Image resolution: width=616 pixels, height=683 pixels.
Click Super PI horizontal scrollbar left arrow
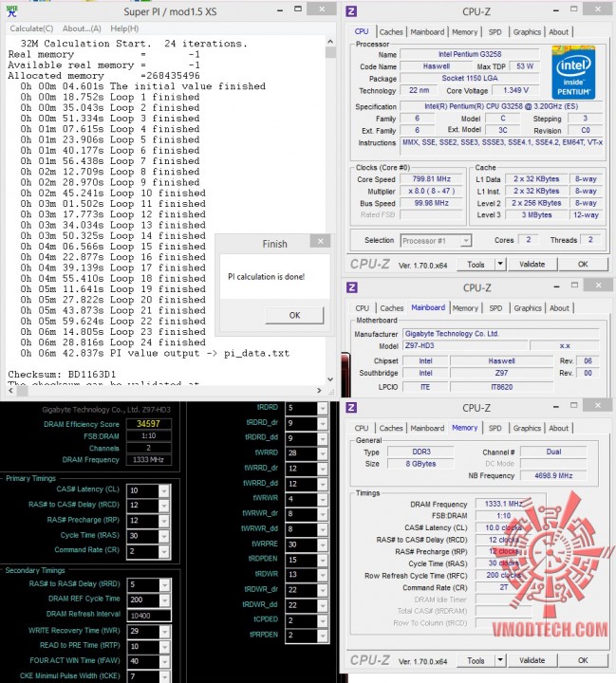10,391
